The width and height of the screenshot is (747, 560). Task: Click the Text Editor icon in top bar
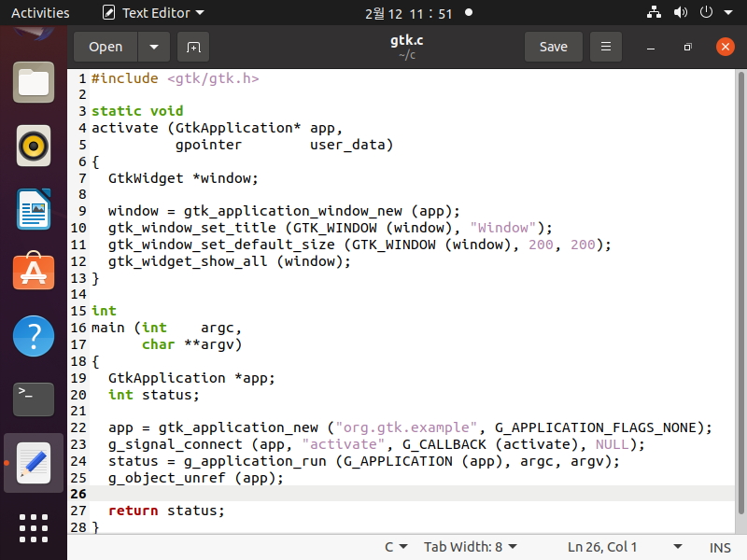108,13
